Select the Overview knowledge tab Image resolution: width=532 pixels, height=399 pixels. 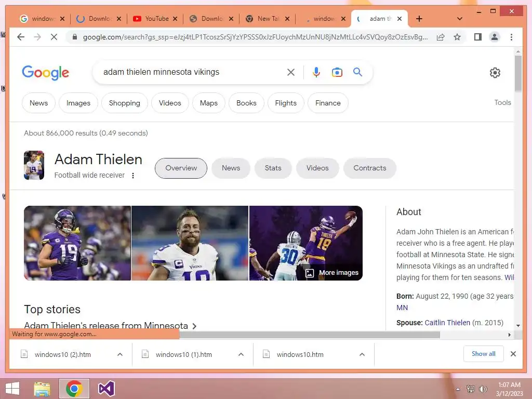point(181,168)
